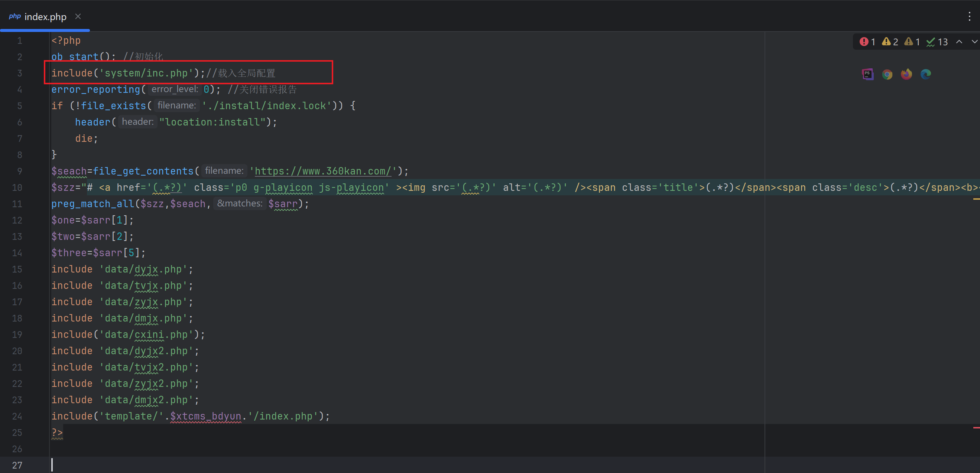Screen dimensions: 980x473
Task: Click the closing ?> PHP tag
Action: click(x=57, y=433)
